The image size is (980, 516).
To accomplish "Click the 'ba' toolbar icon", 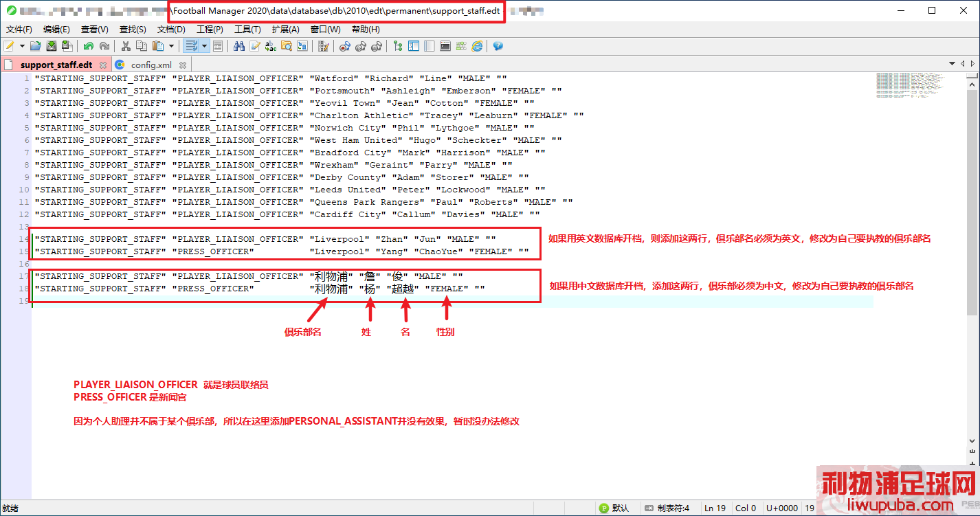I will point(302,46).
